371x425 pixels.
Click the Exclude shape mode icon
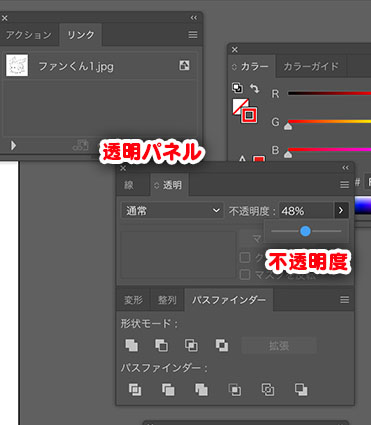222,345
